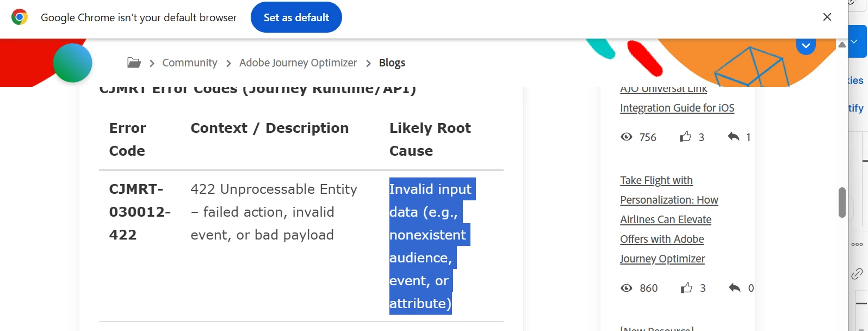This screenshot has width=868, height=331.
Task: Click views eye icon showing 860
Action: (627, 288)
